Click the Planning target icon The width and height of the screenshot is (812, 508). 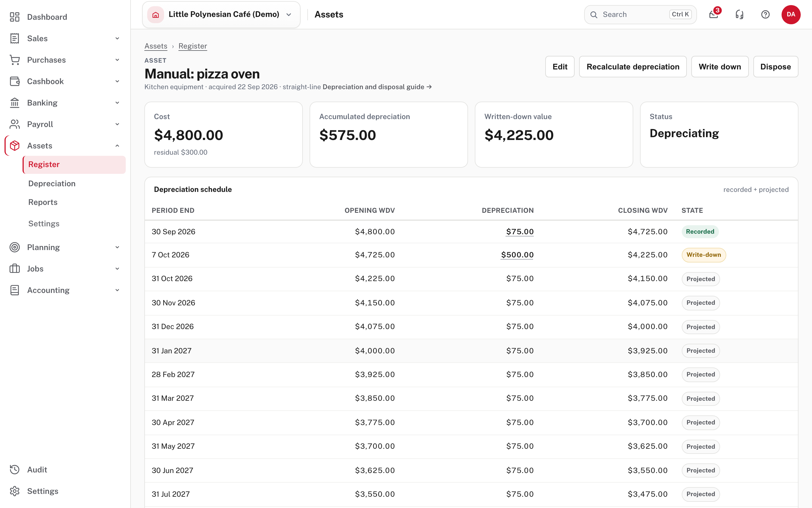pos(14,247)
